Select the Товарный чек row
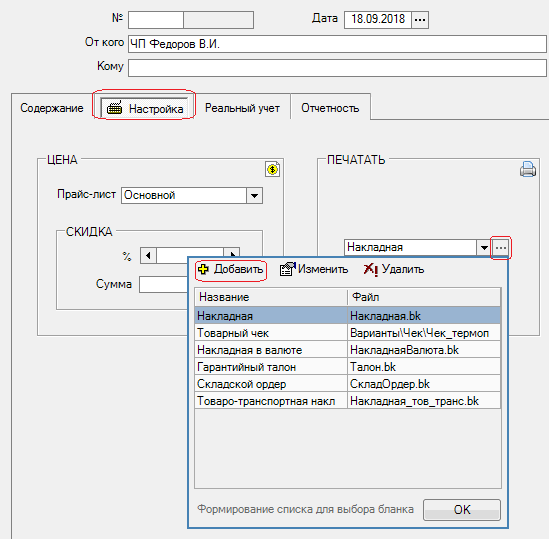Viewport: 549px width, 539px height. [348, 333]
